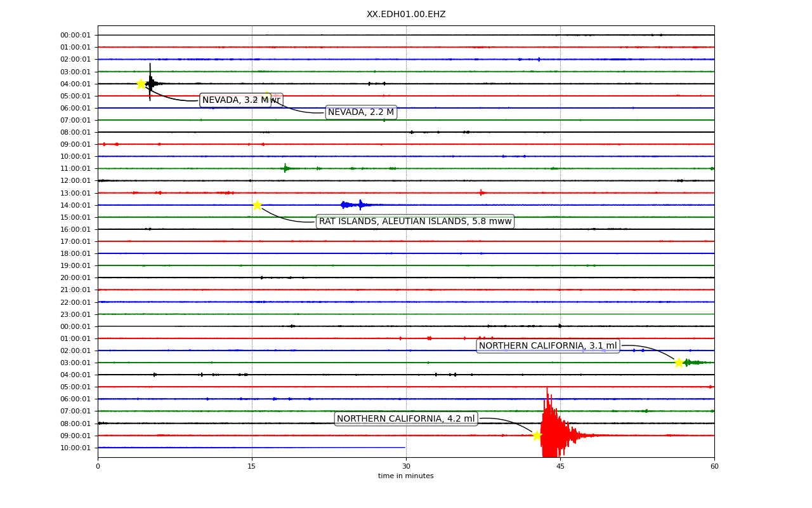Click the green signal burst on the 11:00:01 trace
The image size is (812, 508).
tap(285, 168)
